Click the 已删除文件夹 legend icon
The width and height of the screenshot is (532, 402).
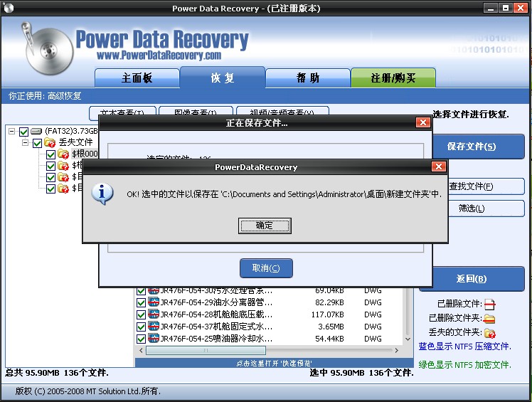pos(489,319)
